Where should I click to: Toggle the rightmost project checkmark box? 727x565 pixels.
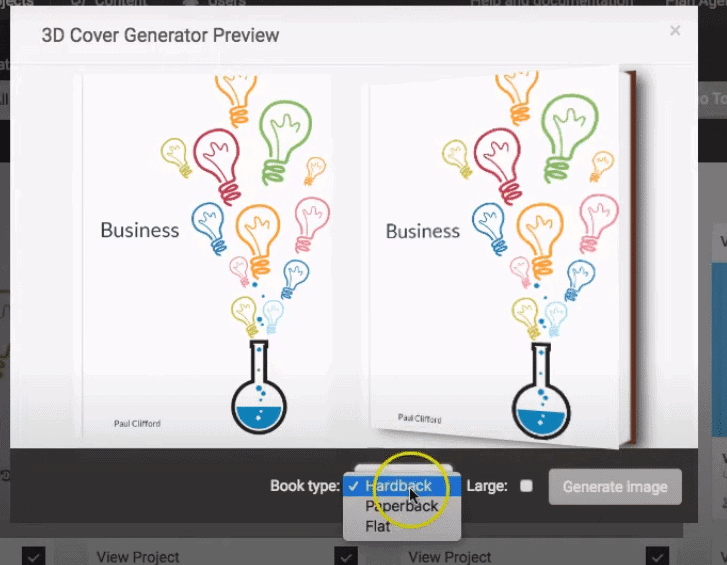657,556
